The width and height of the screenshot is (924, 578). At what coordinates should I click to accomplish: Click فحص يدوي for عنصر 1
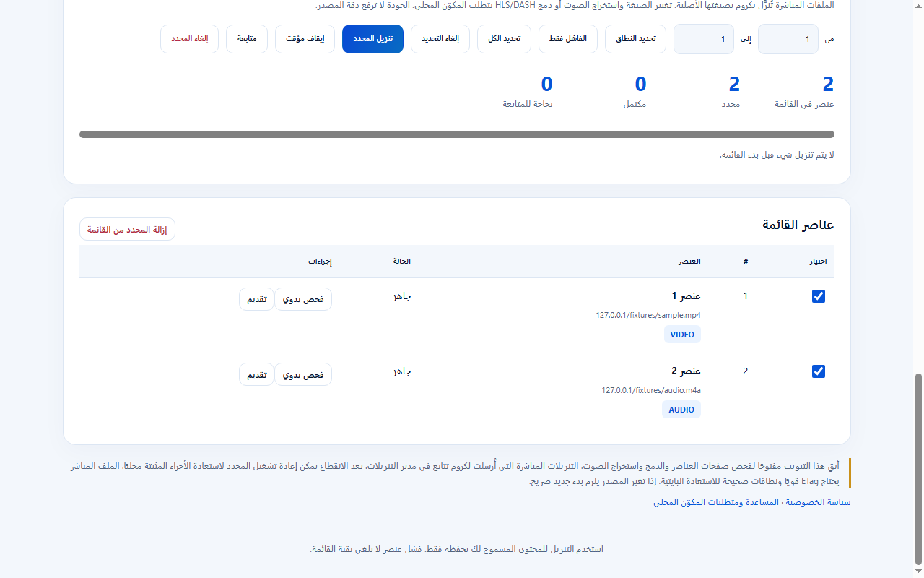pos(303,299)
